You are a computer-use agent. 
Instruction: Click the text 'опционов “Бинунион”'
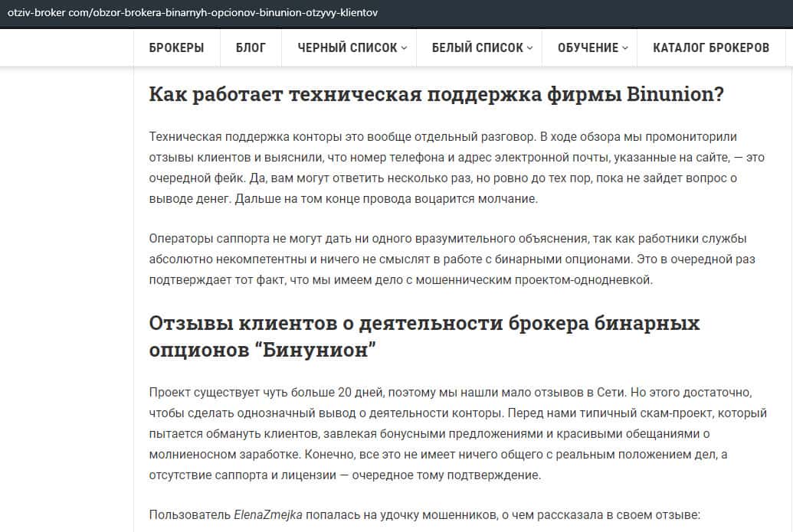point(263,350)
